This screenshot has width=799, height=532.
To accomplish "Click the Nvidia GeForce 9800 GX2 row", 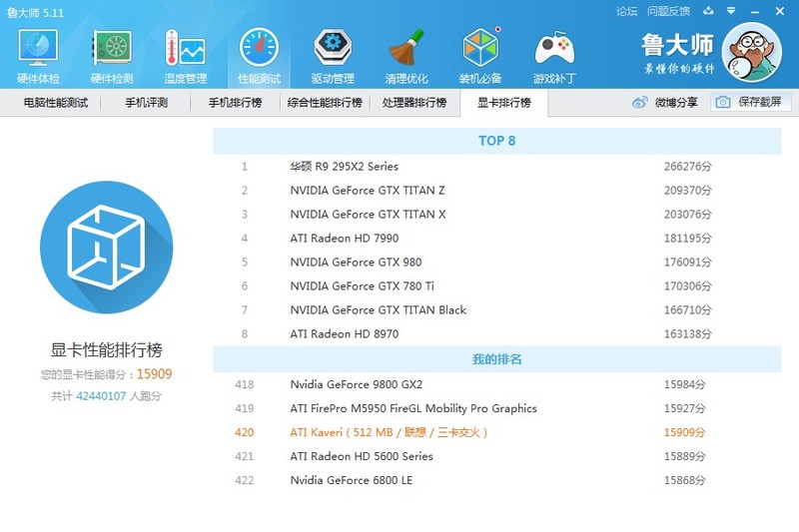I will pyautogui.click(x=496, y=384).
